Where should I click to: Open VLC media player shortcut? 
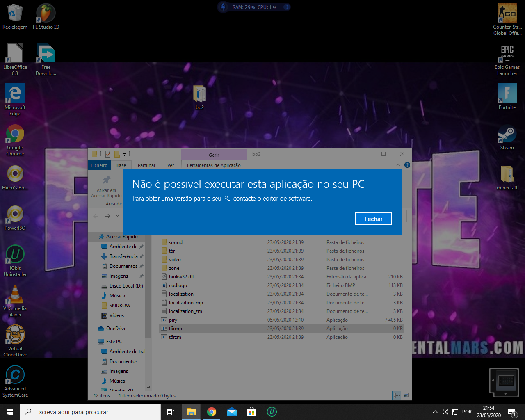point(15,301)
